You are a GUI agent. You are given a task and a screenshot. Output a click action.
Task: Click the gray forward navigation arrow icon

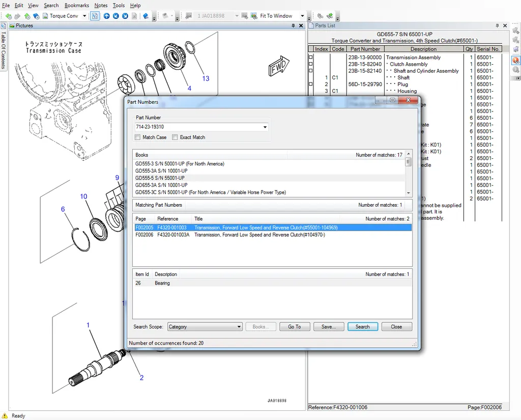(x=17, y=16)
